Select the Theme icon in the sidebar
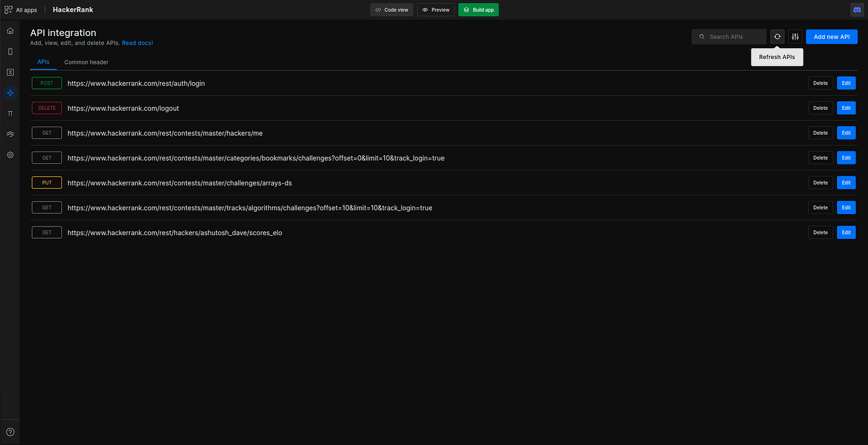The image size is (868, 445). 10,134
